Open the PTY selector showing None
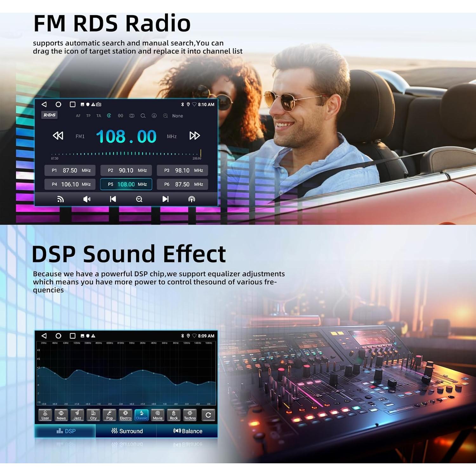The image size is (476, 476). coord(177,116)
